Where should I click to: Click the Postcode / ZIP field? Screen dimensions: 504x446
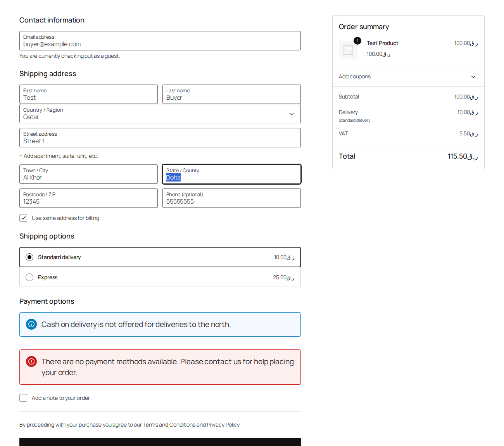pyautogui.click(x=88, y=198)
